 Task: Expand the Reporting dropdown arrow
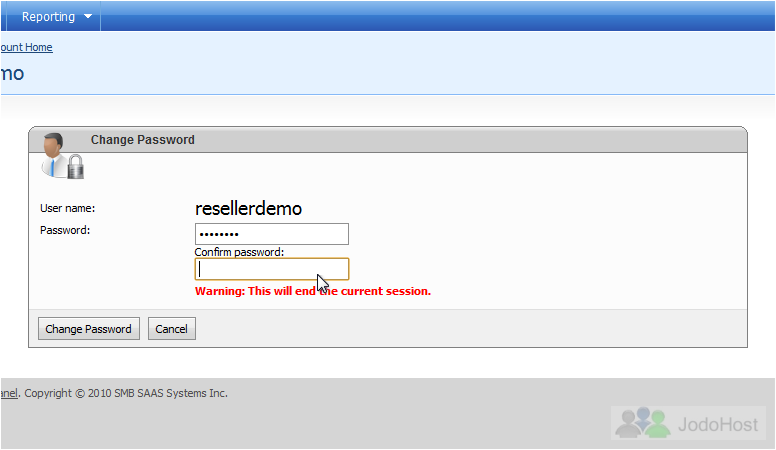pos(88,16)
